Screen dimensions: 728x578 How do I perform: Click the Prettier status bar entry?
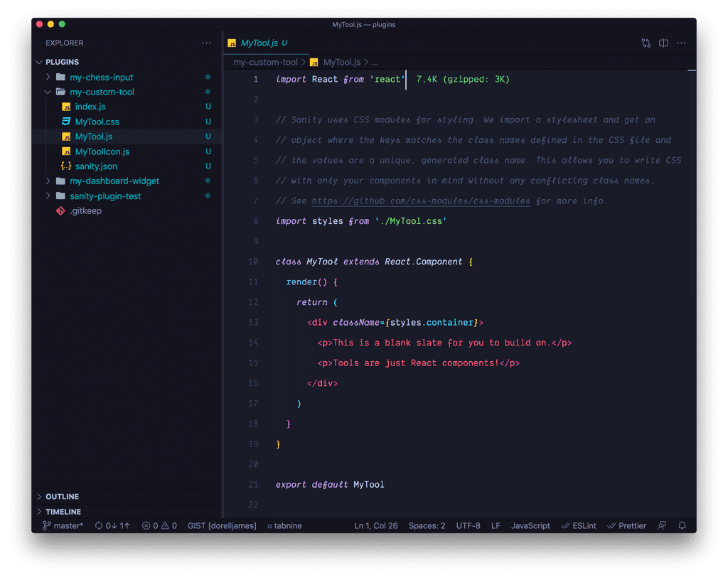tap(626, 525)
